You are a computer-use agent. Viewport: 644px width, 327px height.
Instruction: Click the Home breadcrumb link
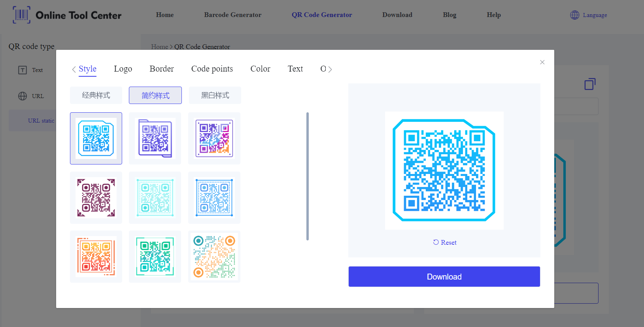pos(159,47)
